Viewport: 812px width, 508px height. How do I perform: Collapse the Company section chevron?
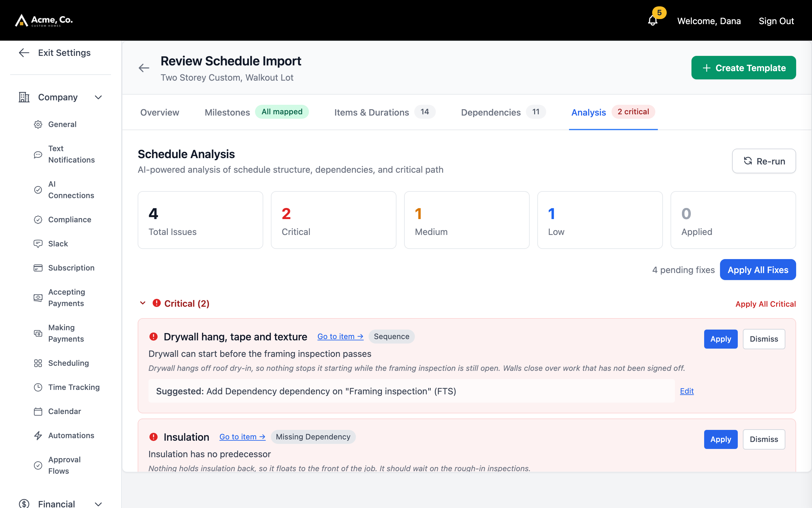[98, 97]
